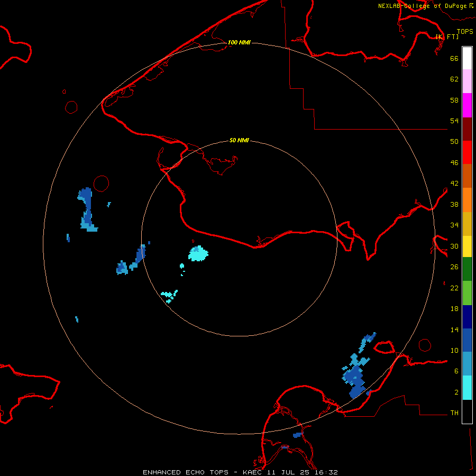This screenshot has height=476, width=476.
Task: Click the bright red swatch in the scale
Action: point(467,152)
